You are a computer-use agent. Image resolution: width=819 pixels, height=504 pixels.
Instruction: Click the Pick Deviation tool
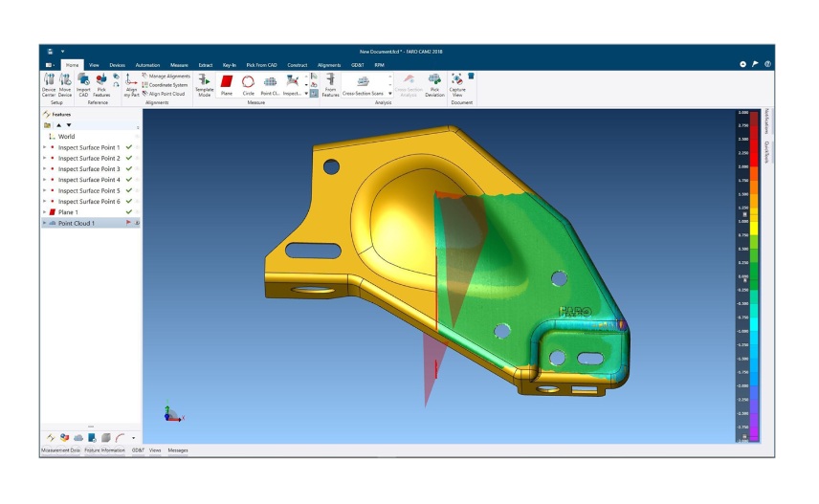pos(434,84)
